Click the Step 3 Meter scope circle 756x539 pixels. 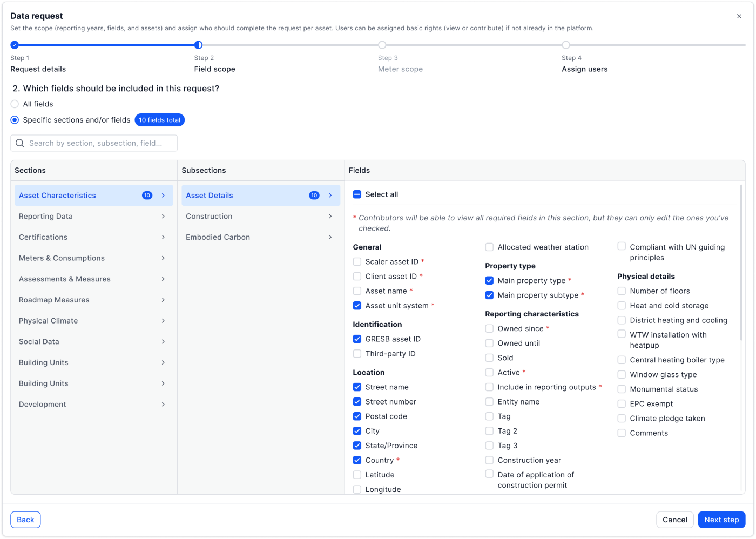[x=382, y=45]
